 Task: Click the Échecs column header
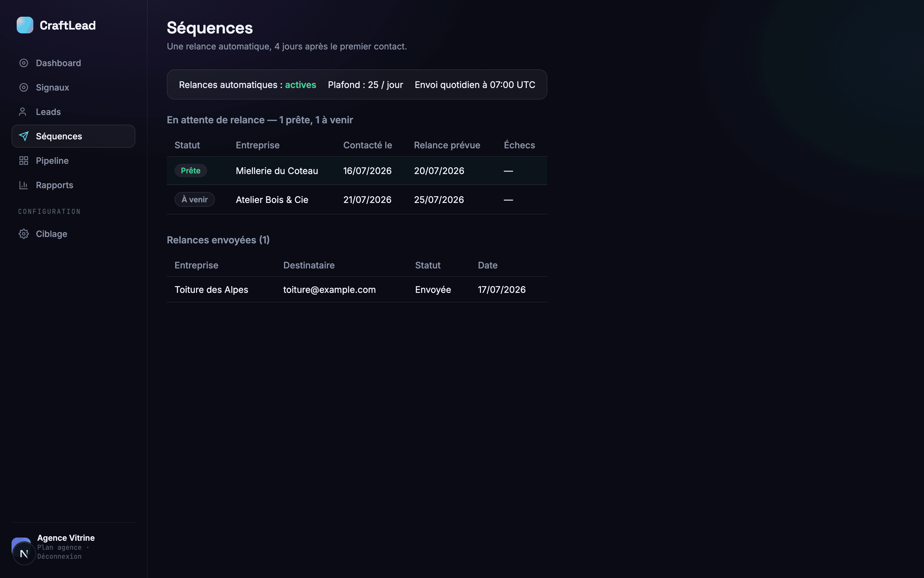(519, 145)
